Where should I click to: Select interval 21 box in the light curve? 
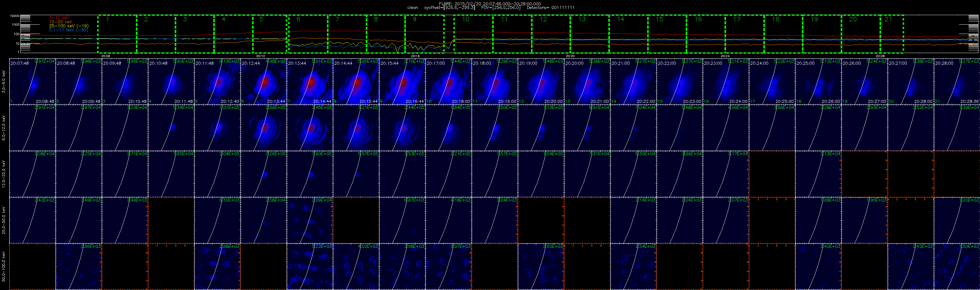point(892,34)
